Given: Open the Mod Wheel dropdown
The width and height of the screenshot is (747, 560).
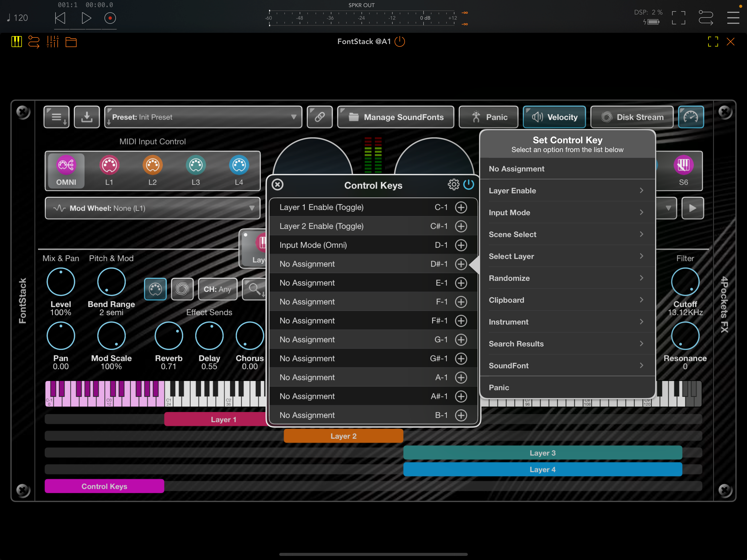Looking at the screenshot, I should coord(153,208).
